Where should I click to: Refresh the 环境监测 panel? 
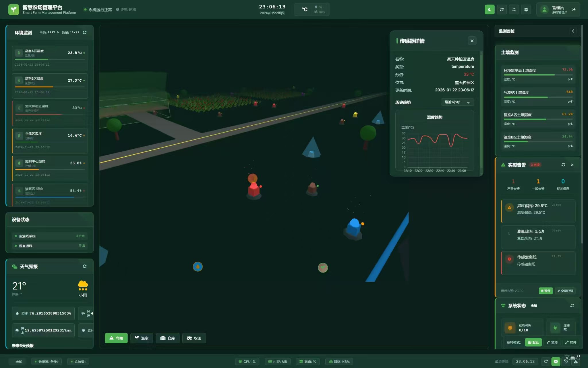point(84,32)
